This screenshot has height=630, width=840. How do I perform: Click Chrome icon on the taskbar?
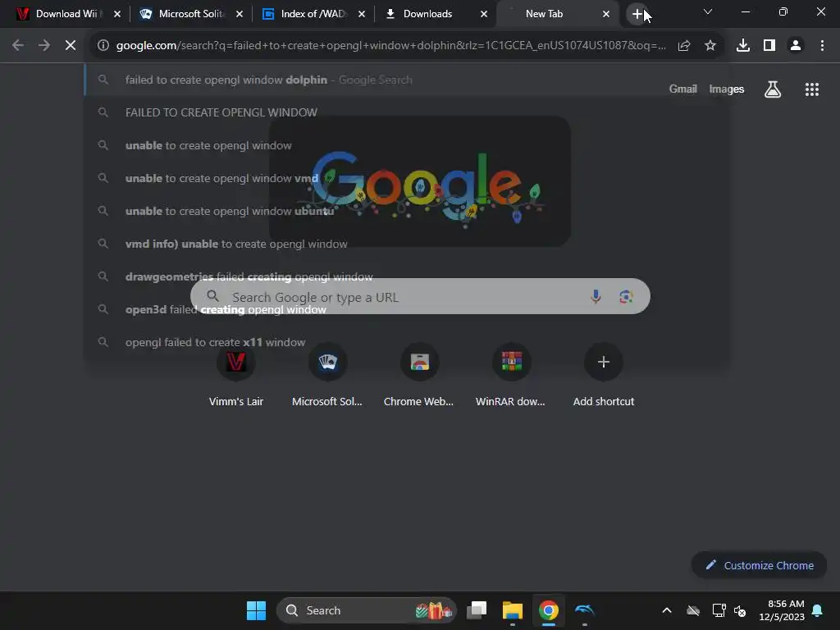pyautogui.click(x=548, y=610)
